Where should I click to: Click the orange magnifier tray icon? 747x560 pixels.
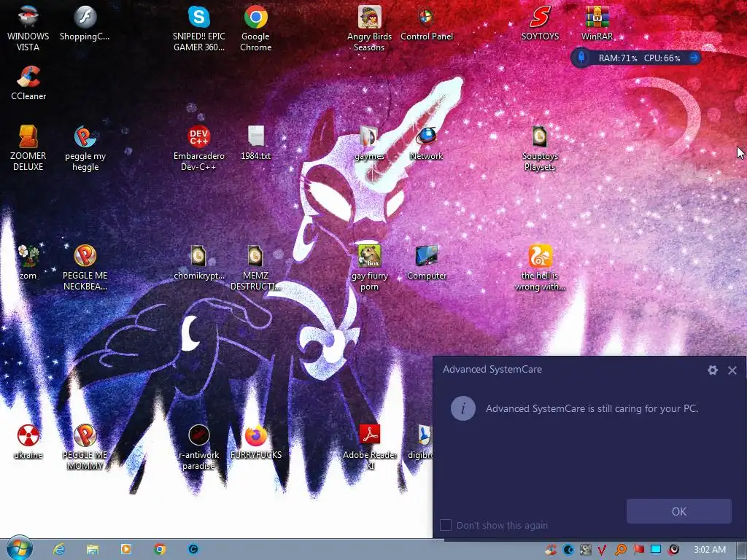pos(620,550)
